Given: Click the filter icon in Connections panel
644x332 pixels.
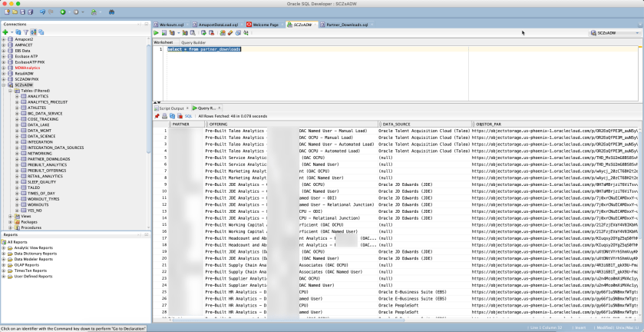Looking at the screenshot, I should [x=25, y=32].
